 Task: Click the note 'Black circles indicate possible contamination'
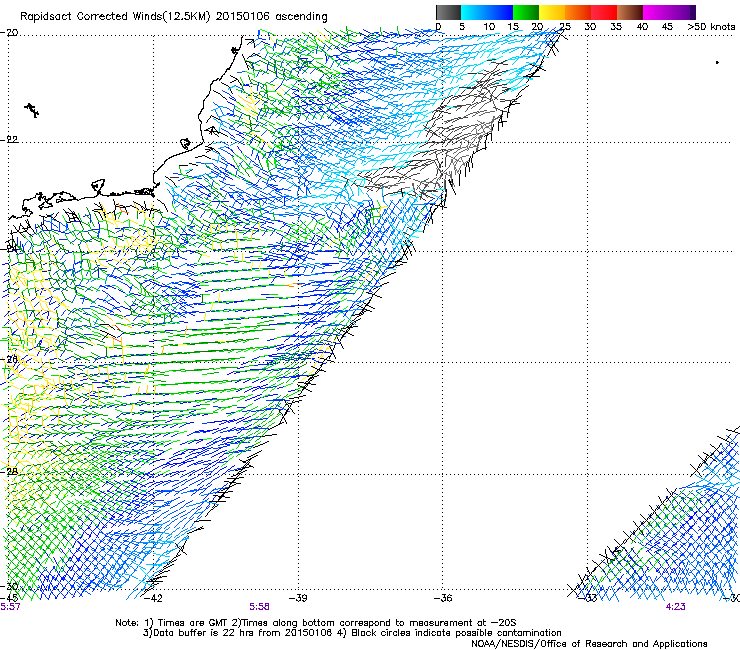click(456, 633)
